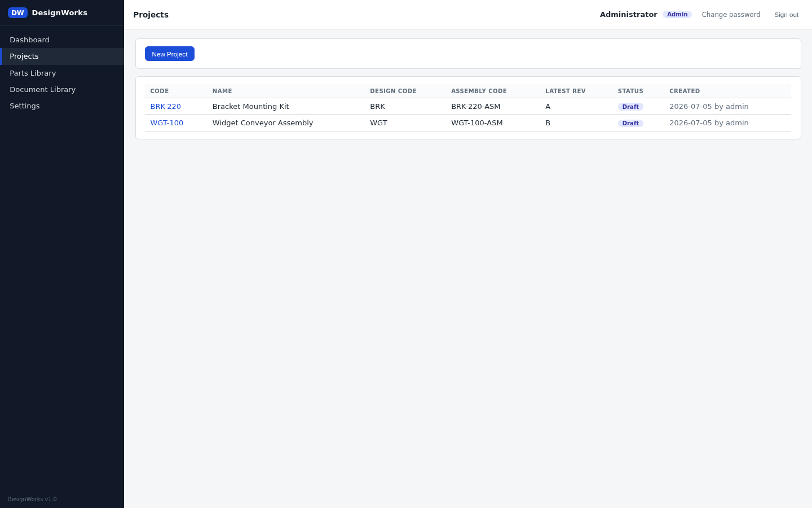
Task: Open Document Library
Action: point(62,89)
